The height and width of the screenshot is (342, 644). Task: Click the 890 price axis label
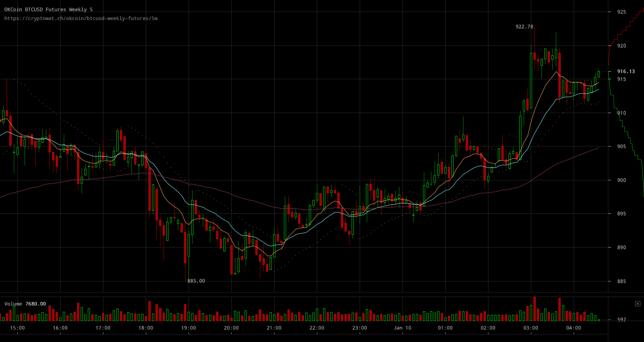click(621, 248)
